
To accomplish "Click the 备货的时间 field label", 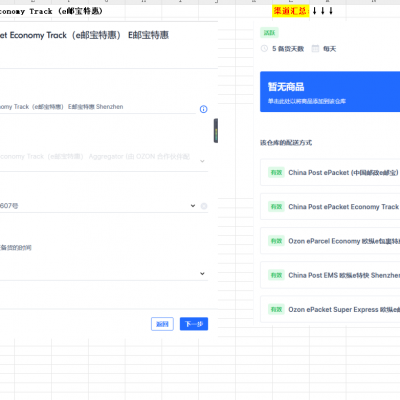I will pos(16,248).
